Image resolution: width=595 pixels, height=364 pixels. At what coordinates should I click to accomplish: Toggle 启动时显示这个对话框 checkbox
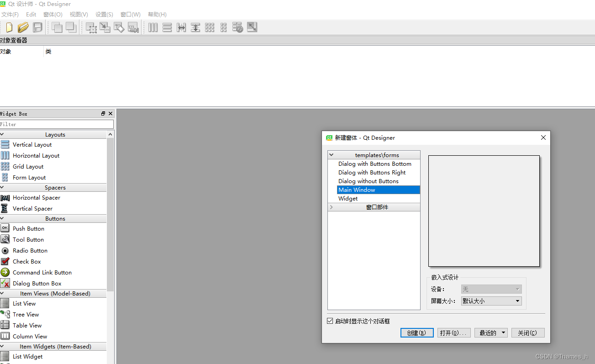coord(330,321)
